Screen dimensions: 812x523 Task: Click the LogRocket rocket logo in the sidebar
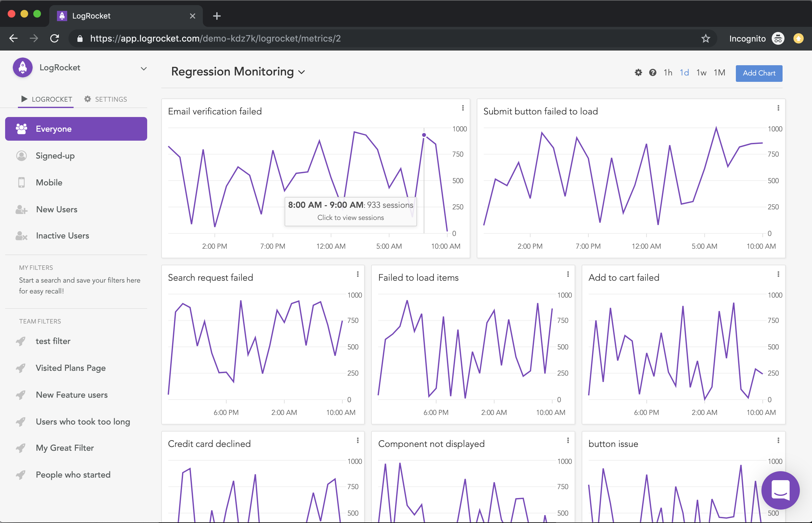(22, 67)
